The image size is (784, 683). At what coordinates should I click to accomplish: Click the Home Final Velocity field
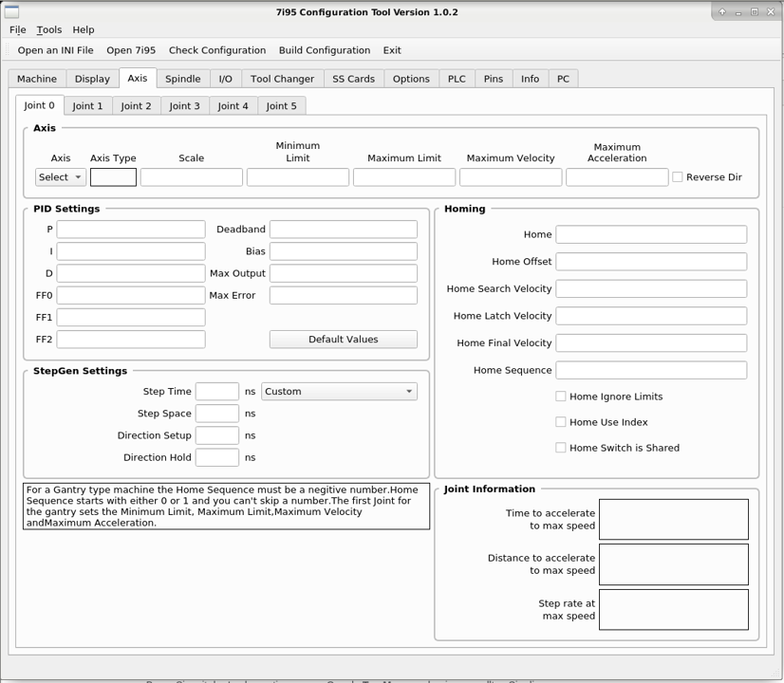[x=651, y=343]
